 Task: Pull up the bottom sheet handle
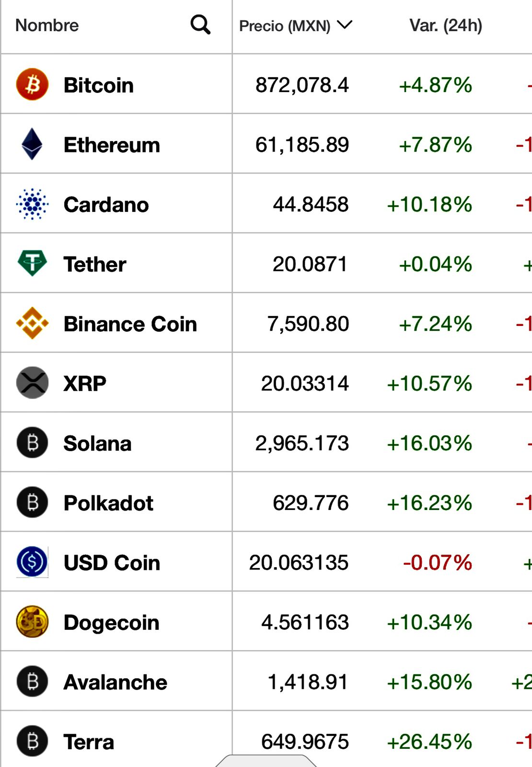pos(266,761)
